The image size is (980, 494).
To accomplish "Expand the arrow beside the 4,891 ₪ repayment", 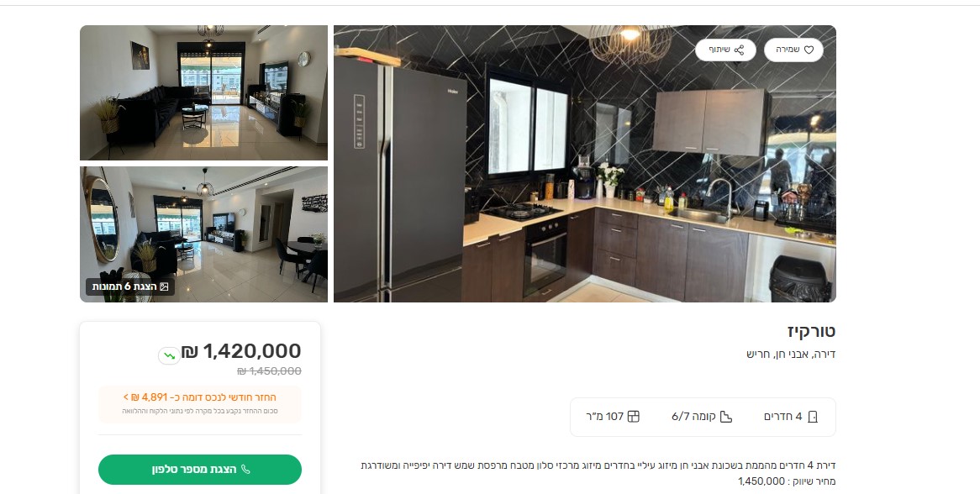I will click(126, 397).
